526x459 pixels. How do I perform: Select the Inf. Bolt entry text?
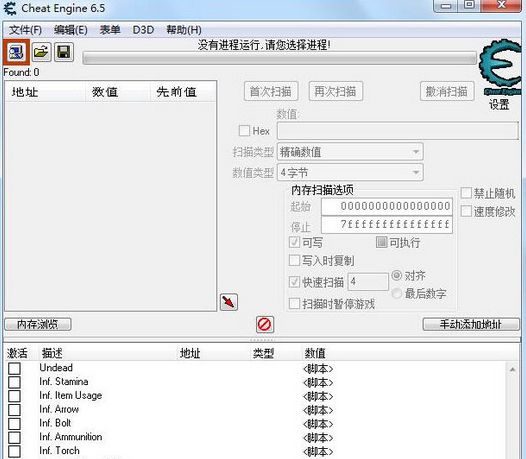point(55,423)
